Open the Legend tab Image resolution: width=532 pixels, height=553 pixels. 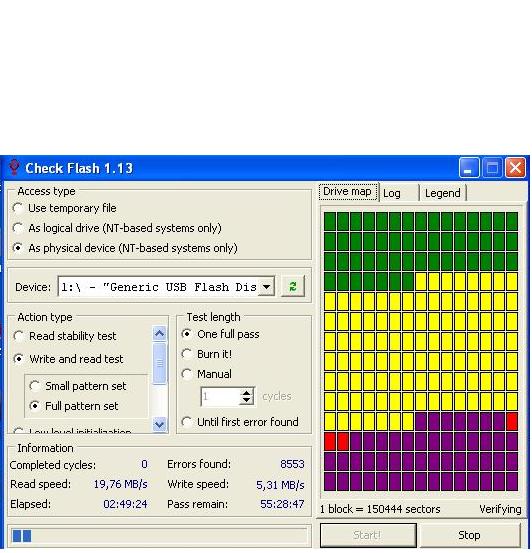tap(442, 193)
